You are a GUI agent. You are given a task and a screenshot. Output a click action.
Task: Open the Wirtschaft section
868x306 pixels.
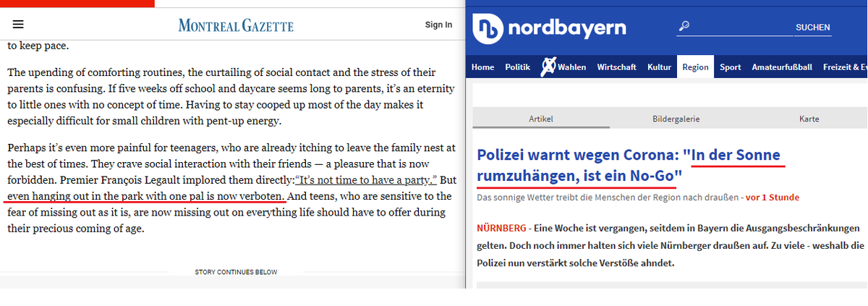pyautogui.click(x=616, y=67)
